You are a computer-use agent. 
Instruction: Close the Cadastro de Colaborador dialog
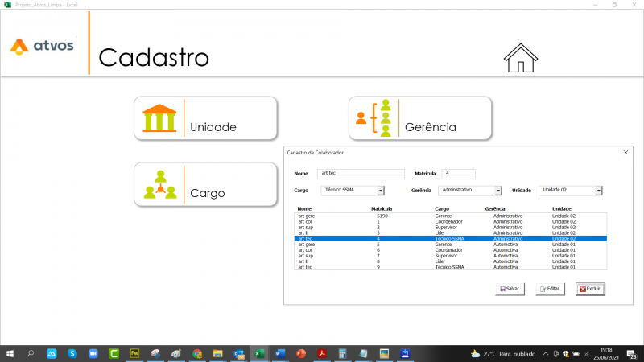625,152
